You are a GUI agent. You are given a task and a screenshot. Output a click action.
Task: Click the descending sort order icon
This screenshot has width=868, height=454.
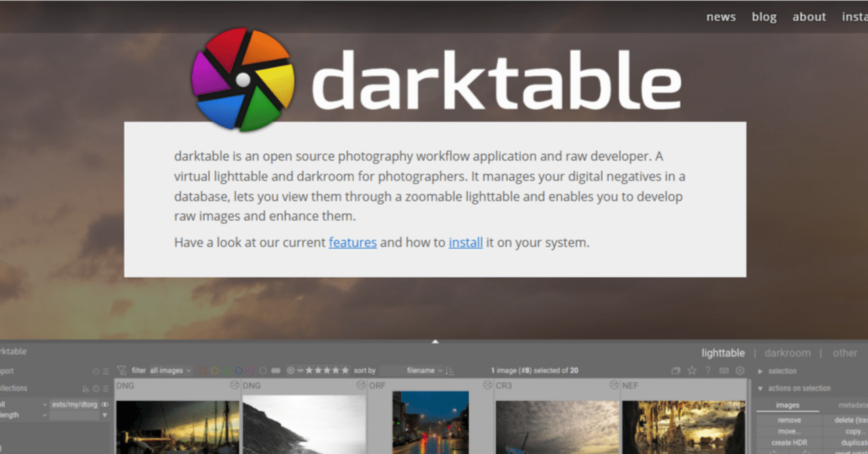coord(448,371)
